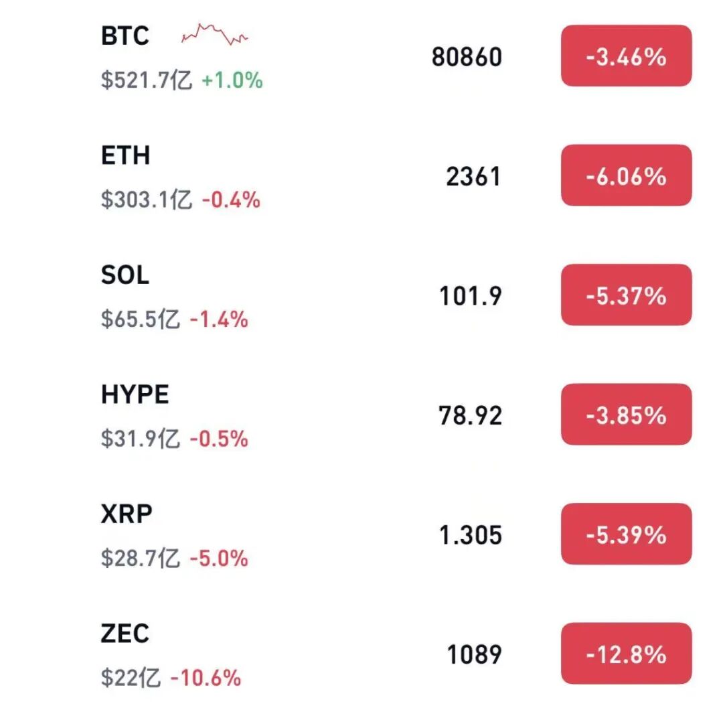This screenshot has height=728, width=723.
Task: Click the ZEC price 1089
Action: pyautogui.click(x=474, y=654)
